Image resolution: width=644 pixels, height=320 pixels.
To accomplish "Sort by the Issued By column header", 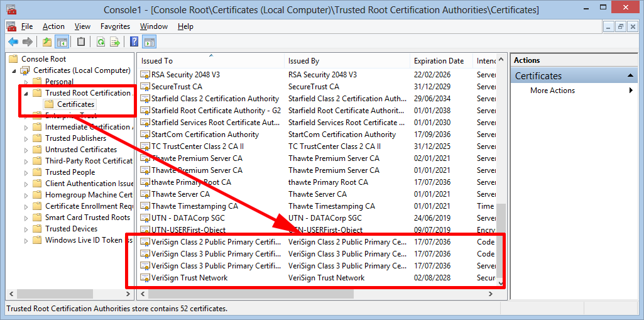I will 347,61.
